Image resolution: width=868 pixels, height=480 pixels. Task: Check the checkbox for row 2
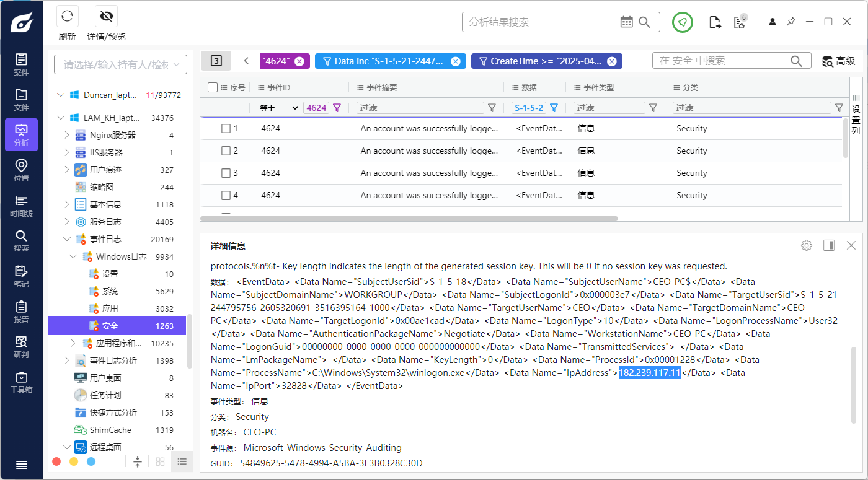coord(226,151)
